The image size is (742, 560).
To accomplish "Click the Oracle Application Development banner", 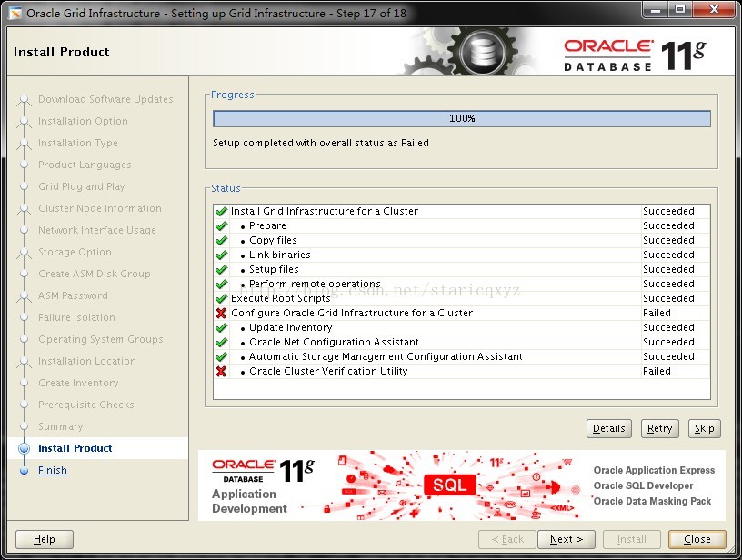I will click(461, 485).
